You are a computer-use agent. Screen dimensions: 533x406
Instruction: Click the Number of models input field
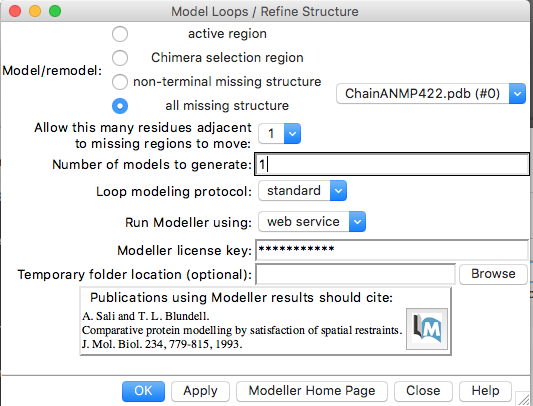[x=392, y=165]
